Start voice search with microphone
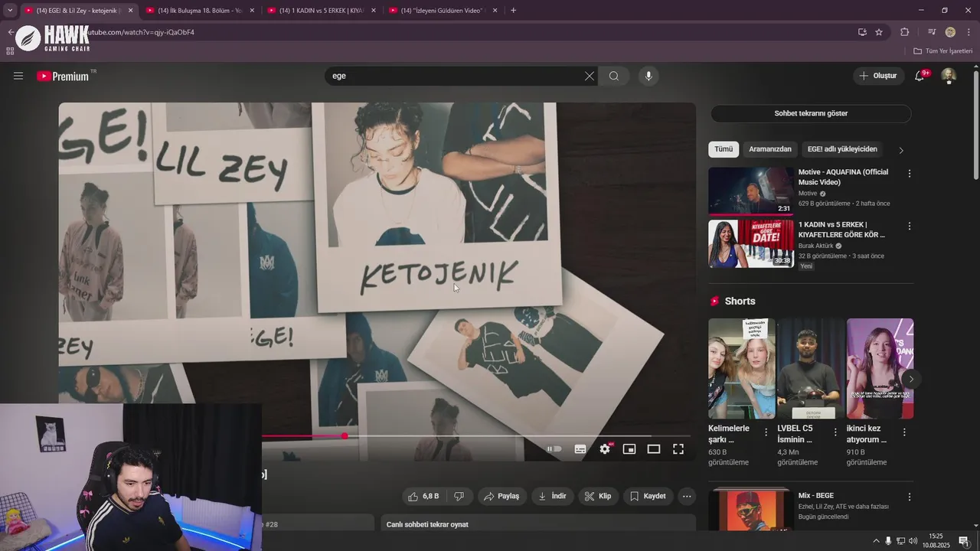 648,76
